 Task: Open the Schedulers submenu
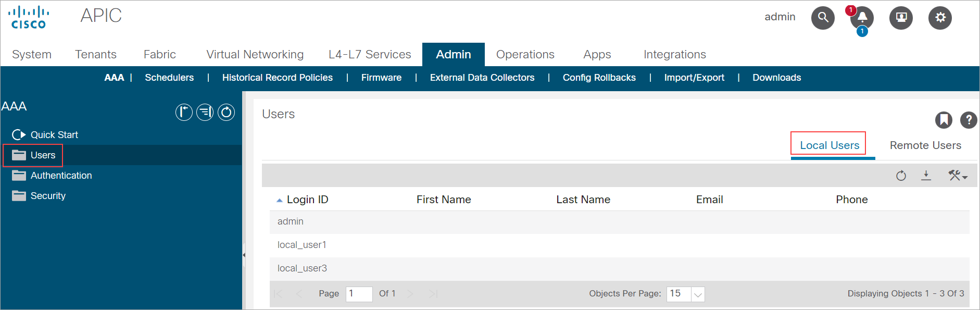tap(169, 78)
